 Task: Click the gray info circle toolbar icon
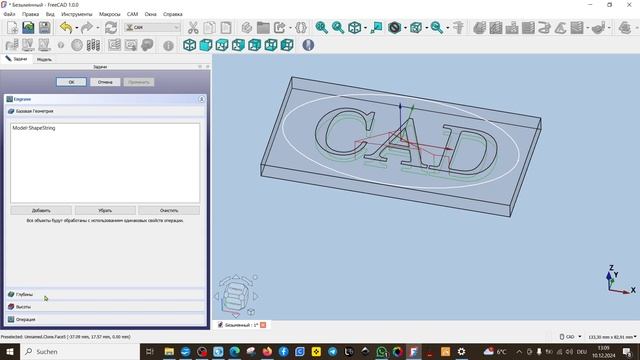click(x=168, y=45)
